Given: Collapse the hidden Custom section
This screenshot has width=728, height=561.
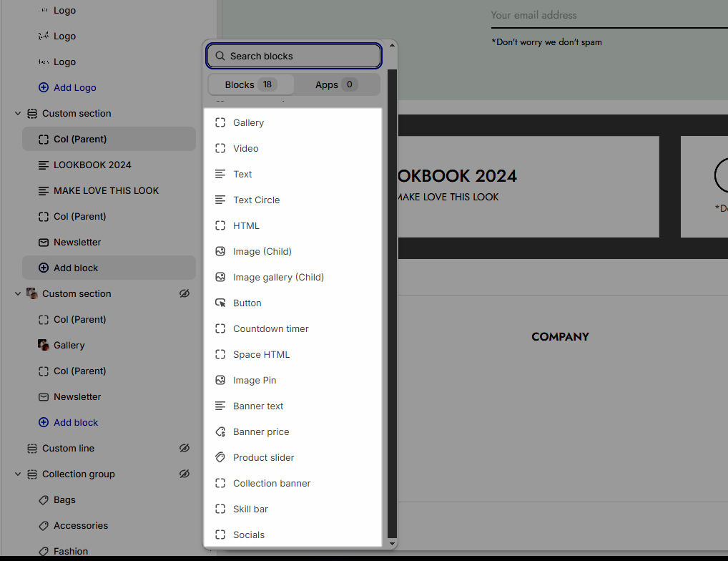Looking at the screenshot, I should (18, 293).
